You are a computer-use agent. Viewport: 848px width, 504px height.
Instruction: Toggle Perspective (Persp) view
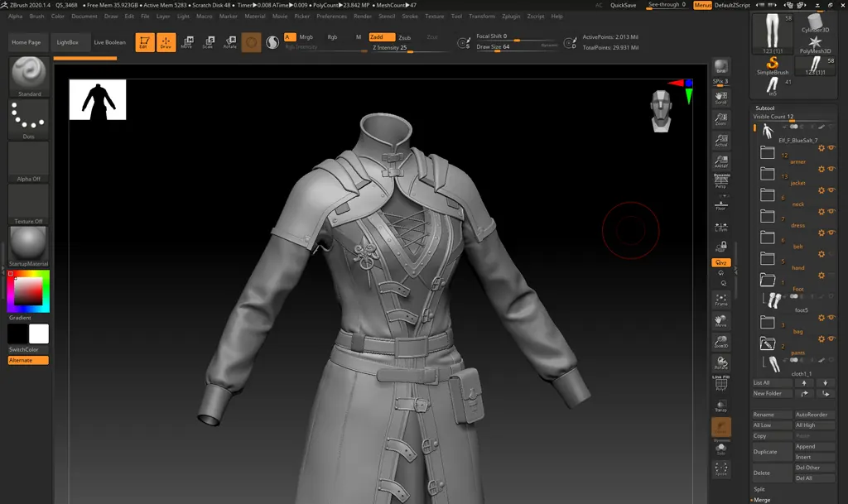[x=721, y=181]
